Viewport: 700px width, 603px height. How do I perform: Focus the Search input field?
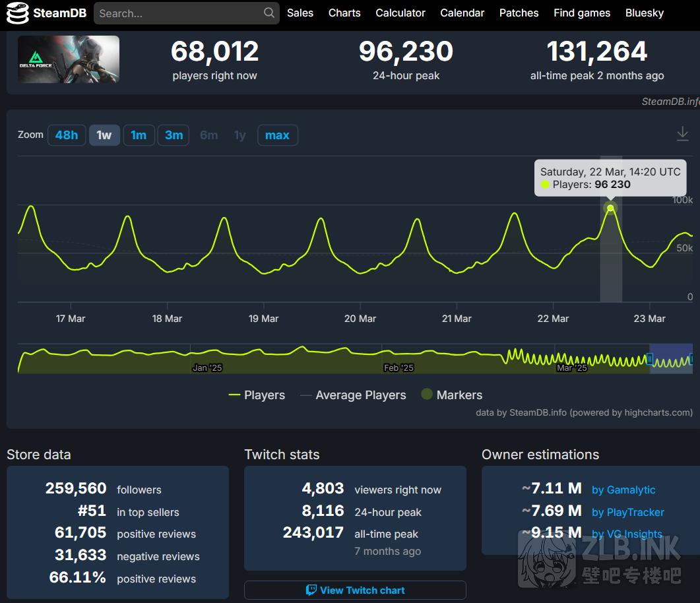pos(178,13)
